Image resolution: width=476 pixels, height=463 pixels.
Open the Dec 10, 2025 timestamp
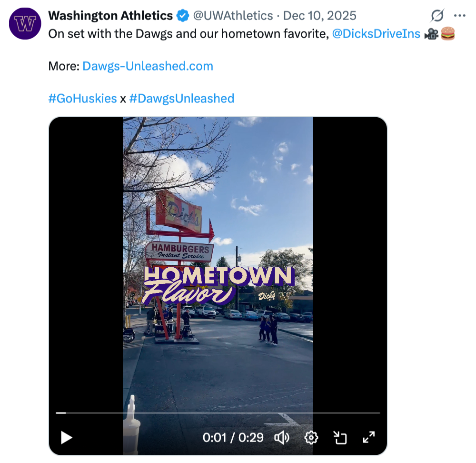(x=319, y=16)
